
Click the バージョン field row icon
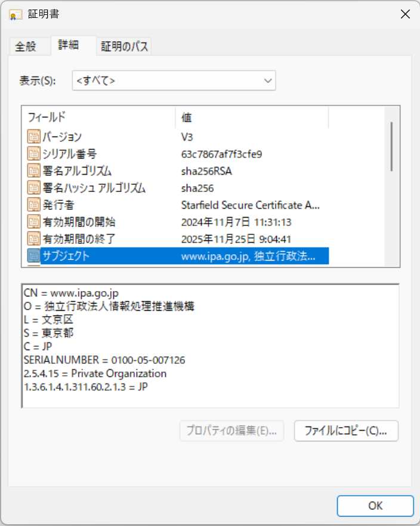(x=33, y=137)
